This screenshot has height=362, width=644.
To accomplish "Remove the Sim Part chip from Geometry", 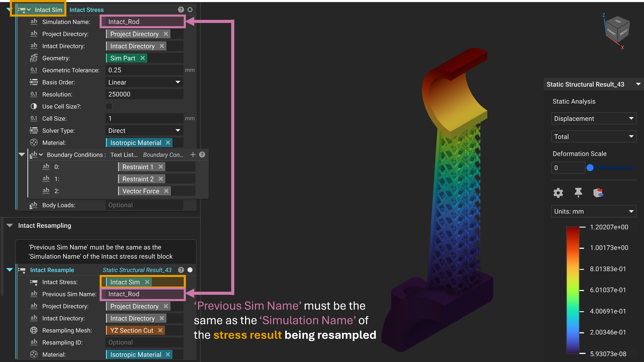I will pos(142,58).
